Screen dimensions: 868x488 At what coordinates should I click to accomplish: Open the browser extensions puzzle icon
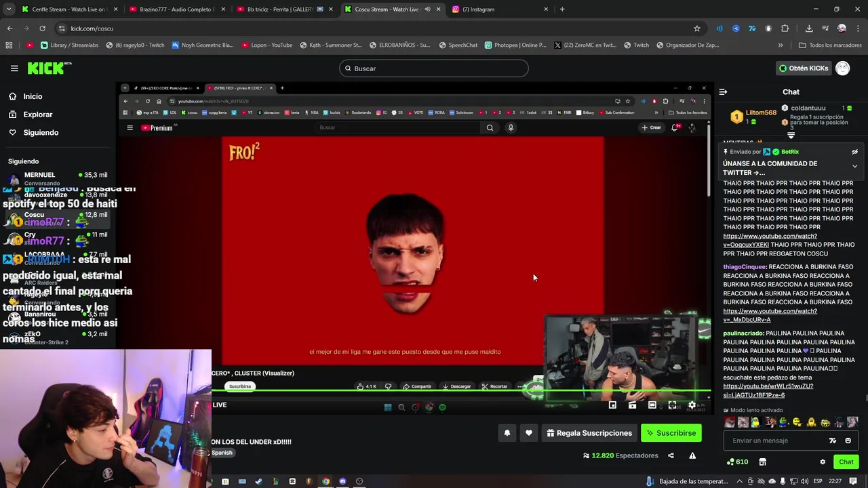(x=785, y=28)
